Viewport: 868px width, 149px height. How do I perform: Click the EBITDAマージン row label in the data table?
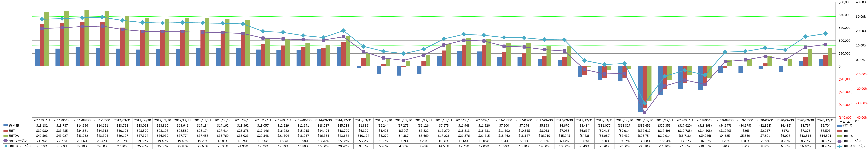[x=20, y=146]
